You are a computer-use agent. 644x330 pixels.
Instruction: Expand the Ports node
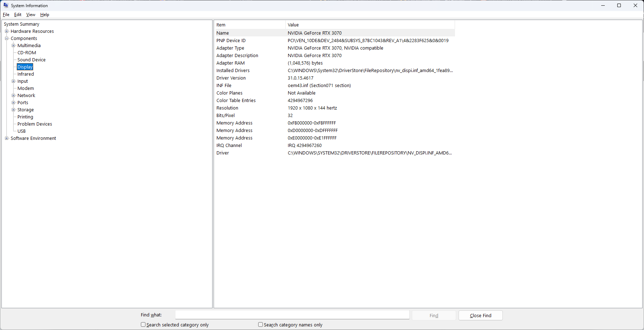tap(14, 103)
